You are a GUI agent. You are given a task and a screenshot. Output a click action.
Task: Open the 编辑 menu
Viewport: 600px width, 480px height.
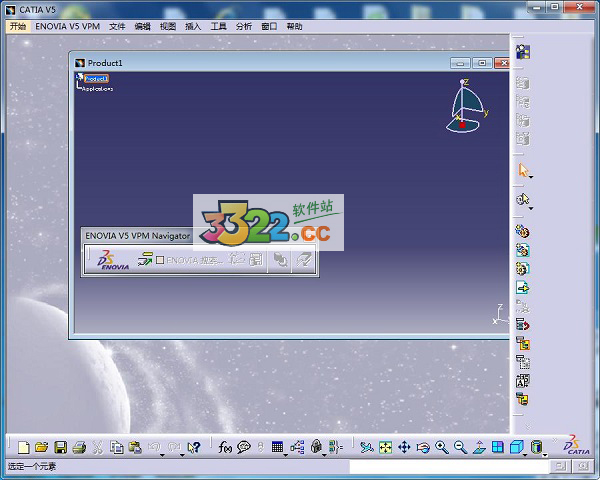pos(142,26)
